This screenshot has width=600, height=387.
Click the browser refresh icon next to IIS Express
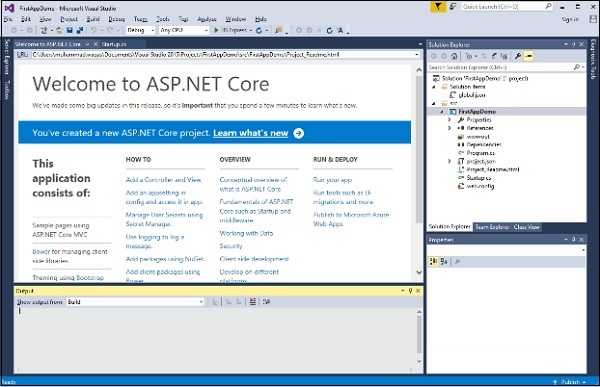(x=259, y=30)
